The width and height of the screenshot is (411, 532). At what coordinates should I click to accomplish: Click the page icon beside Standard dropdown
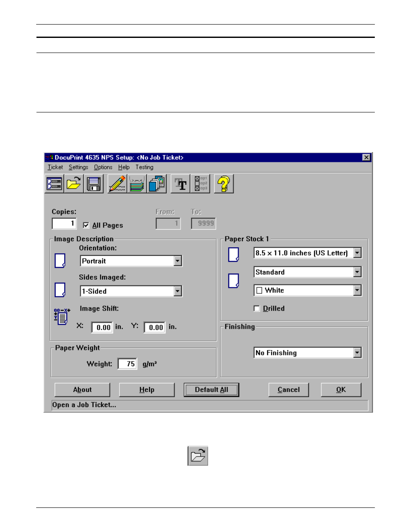click(234, 281)
